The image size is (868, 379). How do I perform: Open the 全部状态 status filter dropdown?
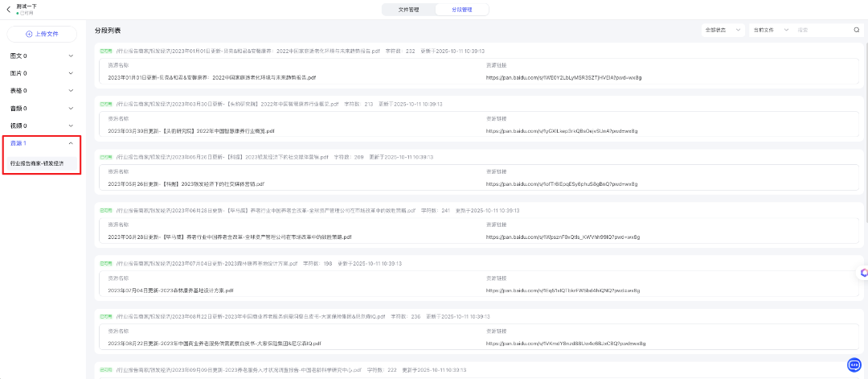pos(722,30)
